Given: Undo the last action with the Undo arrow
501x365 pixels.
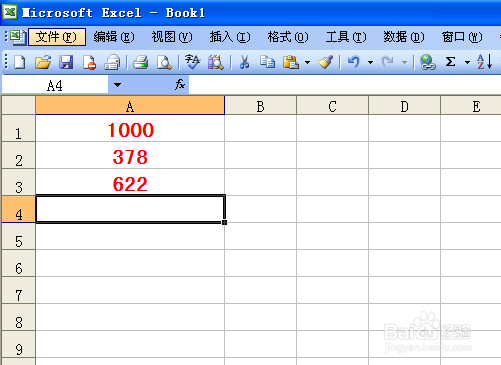Looking at the screenshot, I should 354,62.
